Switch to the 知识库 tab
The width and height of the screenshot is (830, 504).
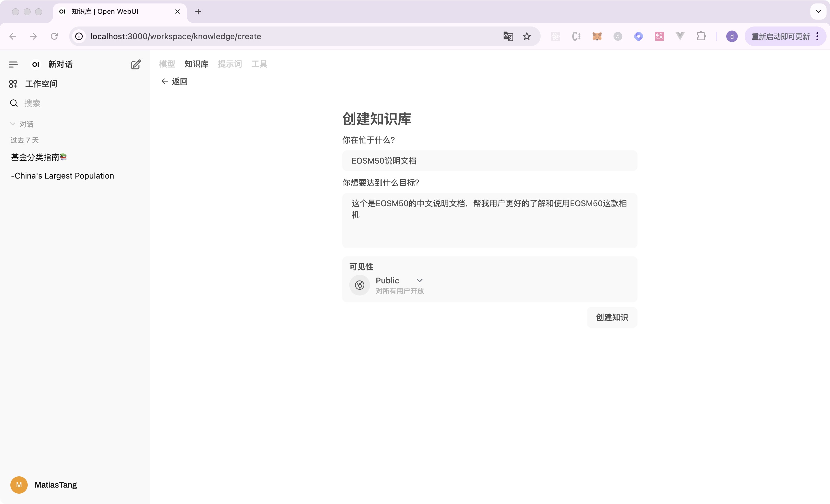pos(196,64)
